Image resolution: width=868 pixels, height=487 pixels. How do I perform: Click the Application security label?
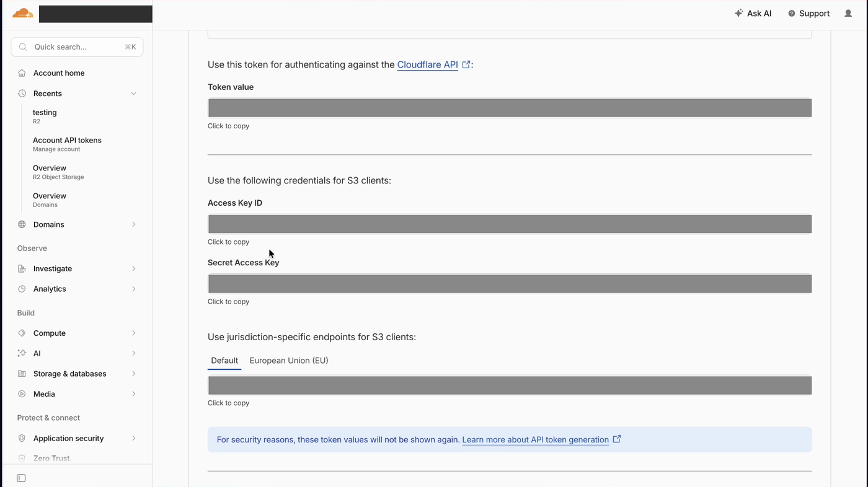tap(69, 438)
